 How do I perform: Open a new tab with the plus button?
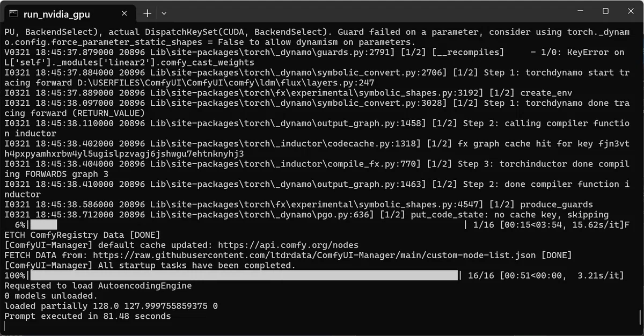click(x=147, y=13)
